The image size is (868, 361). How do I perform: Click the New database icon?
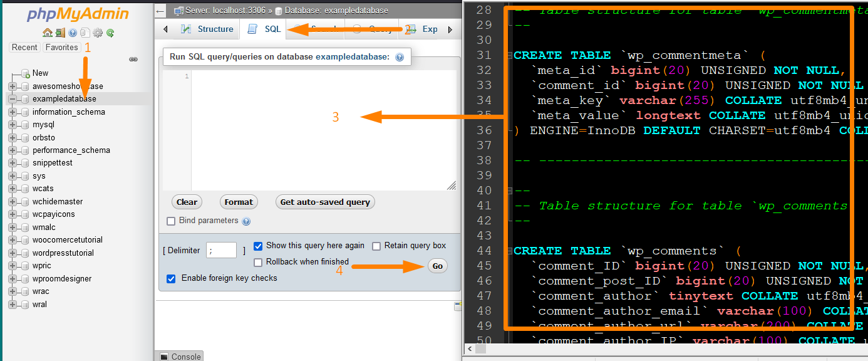click(x=25, y=73)
